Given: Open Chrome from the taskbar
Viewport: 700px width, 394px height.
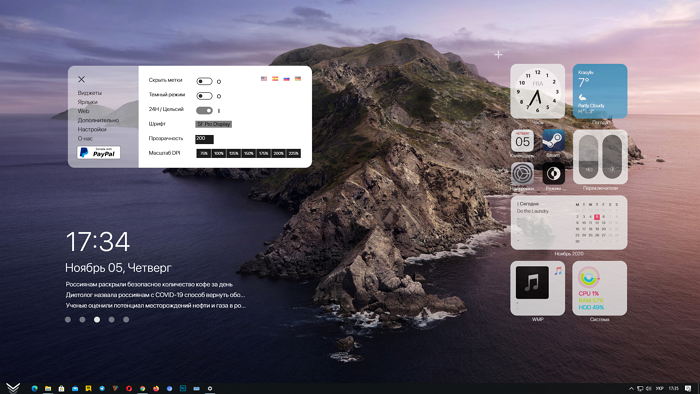Looking at the screenshot, I should (x=142, y=389).
